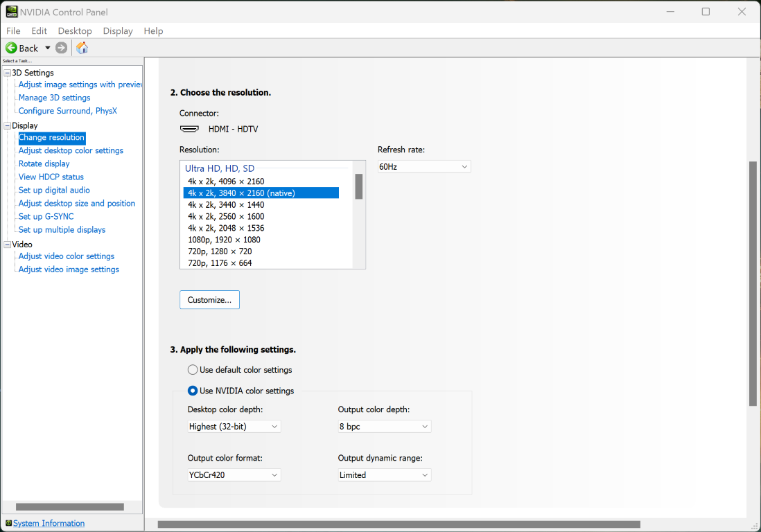Collapse the Display tree node
Viewport: 761px width, 532px height.
pos(8,125)
